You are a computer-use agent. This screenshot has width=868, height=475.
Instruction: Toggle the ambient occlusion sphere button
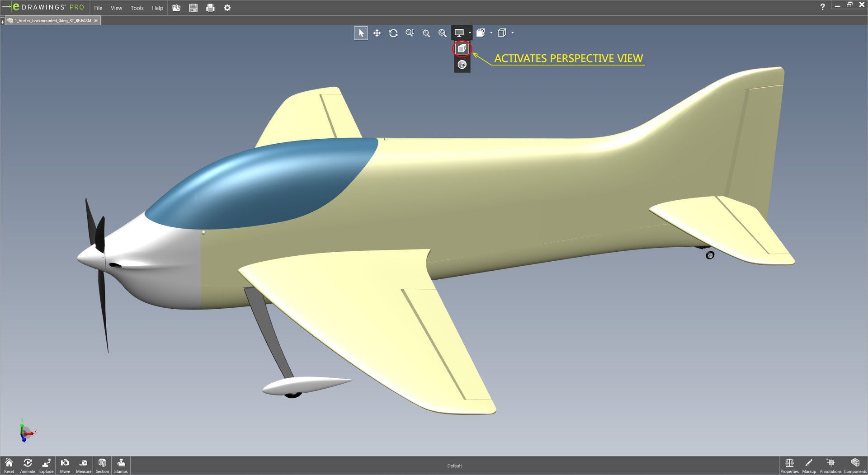tap(462, 65)
